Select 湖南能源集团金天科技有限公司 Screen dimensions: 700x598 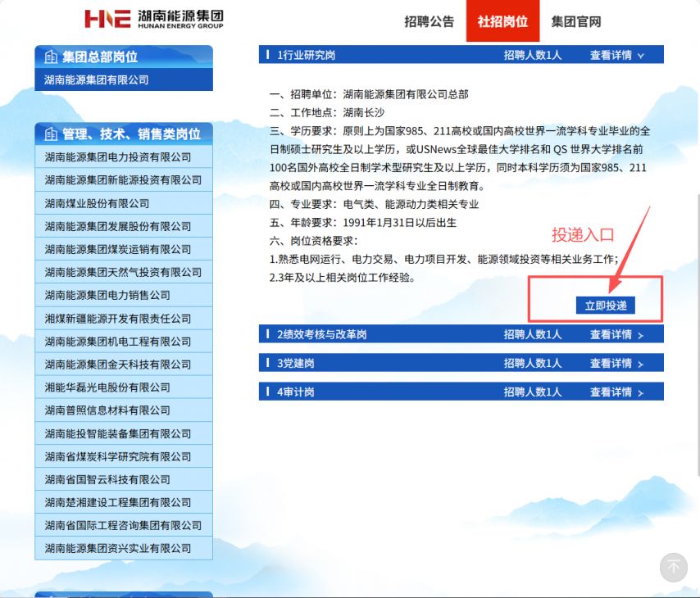[124, 365]
